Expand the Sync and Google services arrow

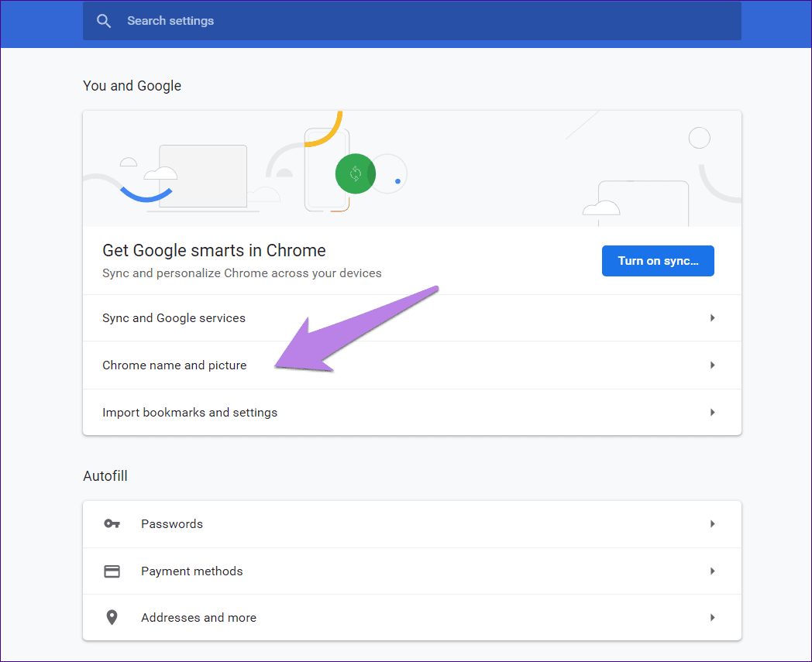pyautogui.click(x=713, y=317)
